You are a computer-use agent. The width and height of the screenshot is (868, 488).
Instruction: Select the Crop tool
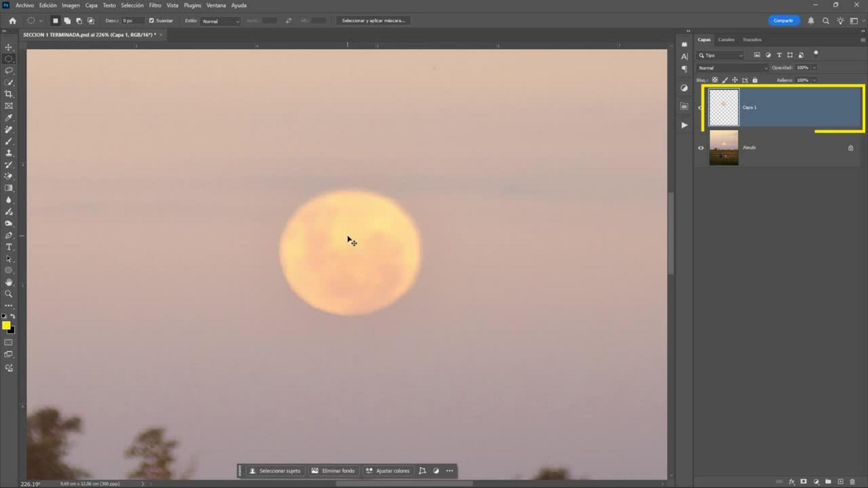click(9, 94)
